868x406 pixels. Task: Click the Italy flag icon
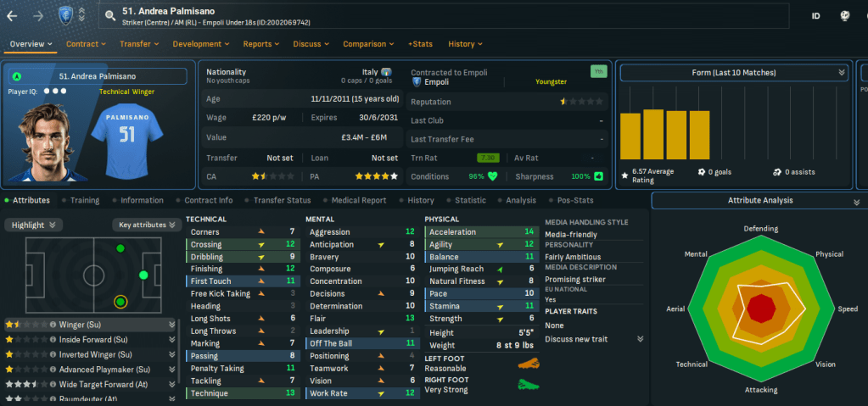386,73
